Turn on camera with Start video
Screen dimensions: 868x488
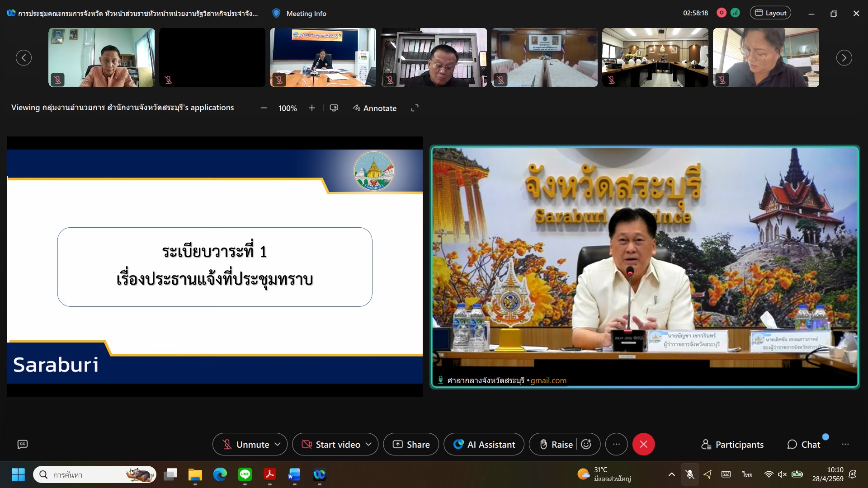point(331,445)
